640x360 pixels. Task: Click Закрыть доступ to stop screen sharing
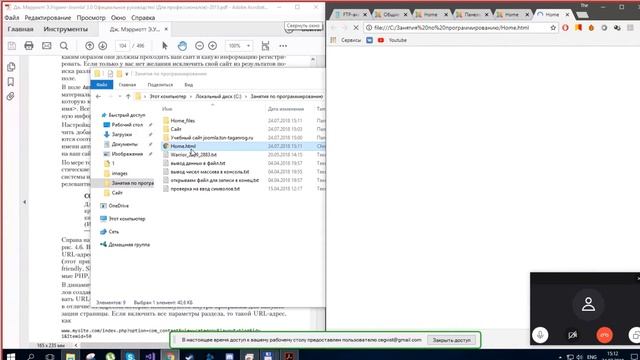pos(451,340)
